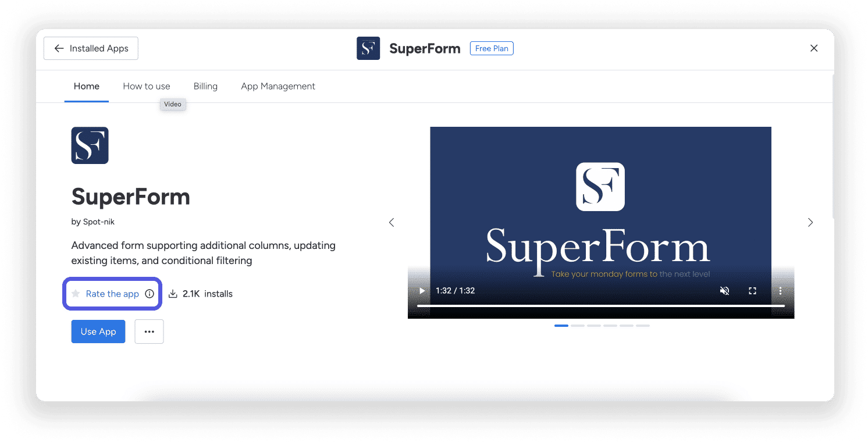Click the by Spot-nik developer text
Viewport: 868px width, 442px height.
tap(93, 222)
